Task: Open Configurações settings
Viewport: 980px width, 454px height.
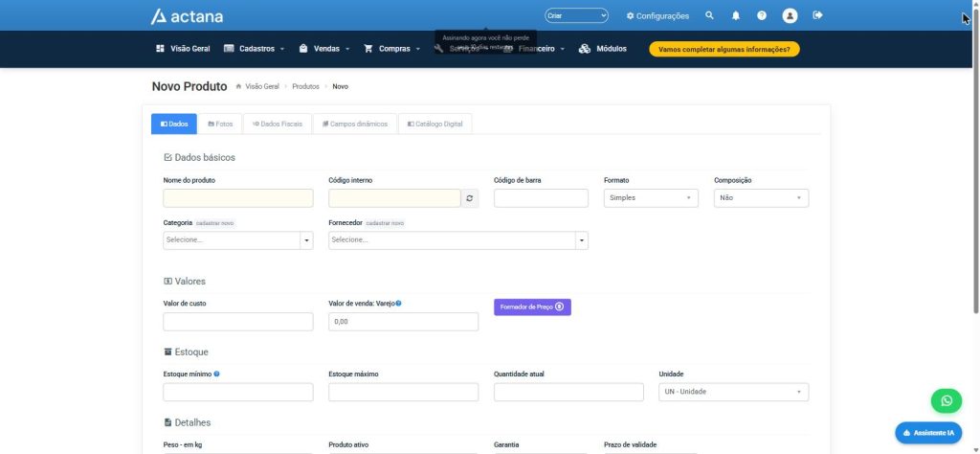Action: [x=657, y=15]
